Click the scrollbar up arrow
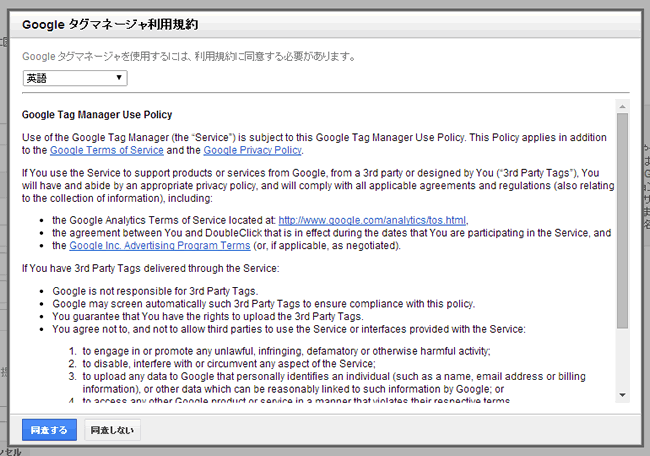The image size is (650, 456). click(x=622, y=107)
